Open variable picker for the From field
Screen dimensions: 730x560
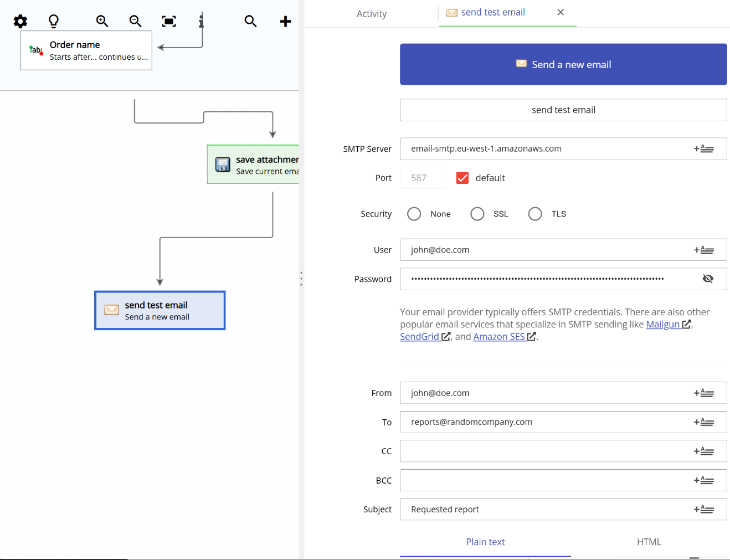(x=705, y=393)
